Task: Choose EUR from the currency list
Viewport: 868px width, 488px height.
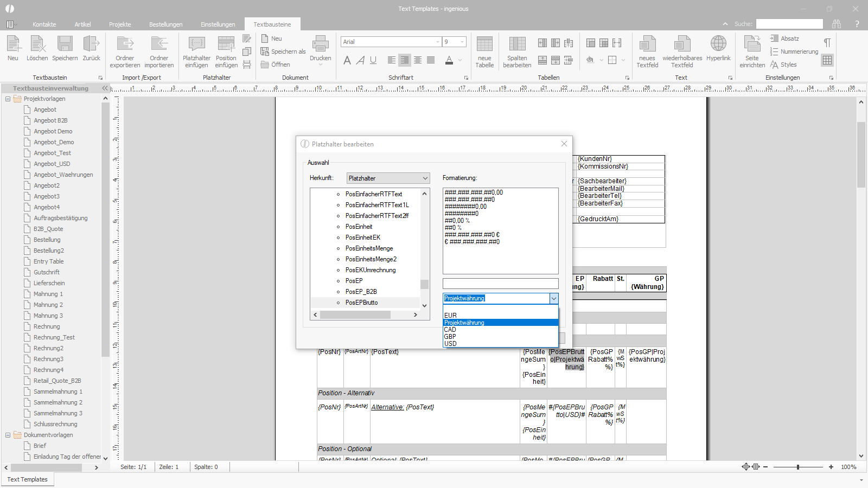Action: click(500, 316)
